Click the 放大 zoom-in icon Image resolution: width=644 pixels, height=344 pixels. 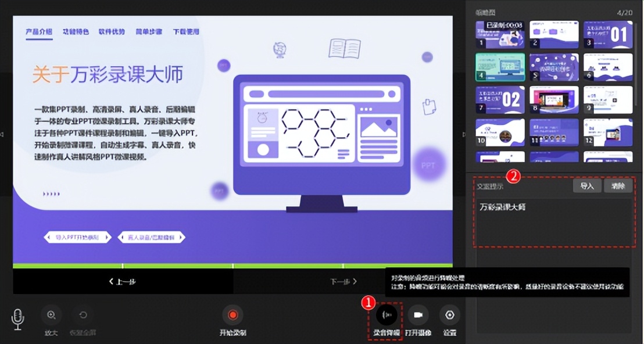coord(51,315)
